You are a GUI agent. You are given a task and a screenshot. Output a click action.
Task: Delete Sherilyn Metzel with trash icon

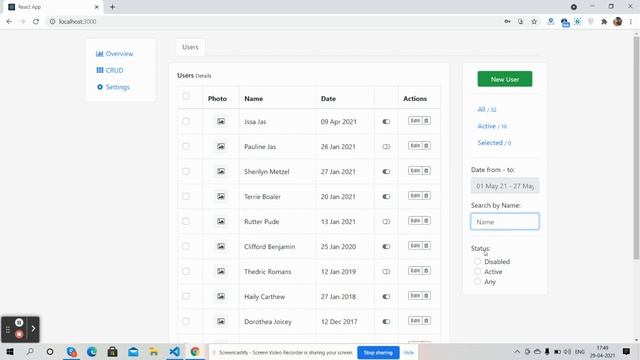click(x=426, y=171)
